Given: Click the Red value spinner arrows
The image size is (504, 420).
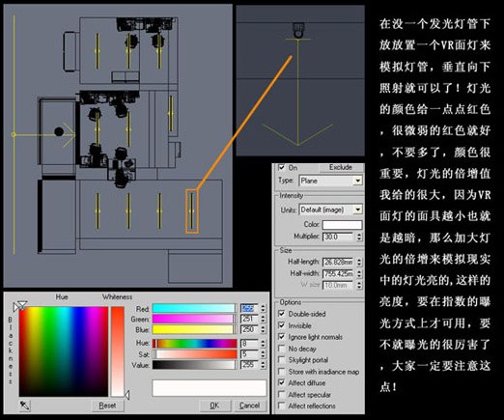Looking at the screenshot, I should [x=263, y=308].
